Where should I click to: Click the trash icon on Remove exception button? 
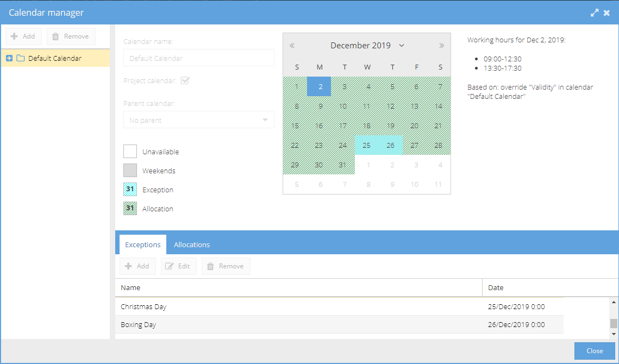[211, 266]
